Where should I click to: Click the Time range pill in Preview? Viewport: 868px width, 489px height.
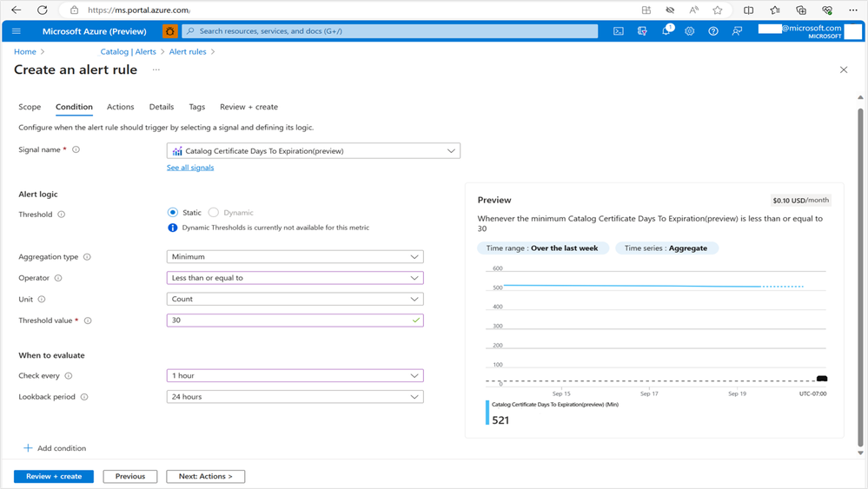click(x=542, y=248)
